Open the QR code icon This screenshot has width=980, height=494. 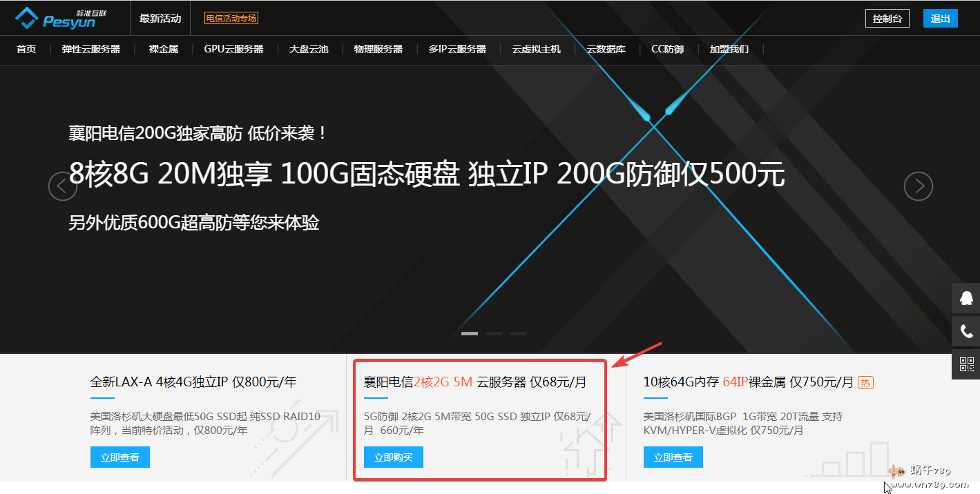click(x=966, y=364)
